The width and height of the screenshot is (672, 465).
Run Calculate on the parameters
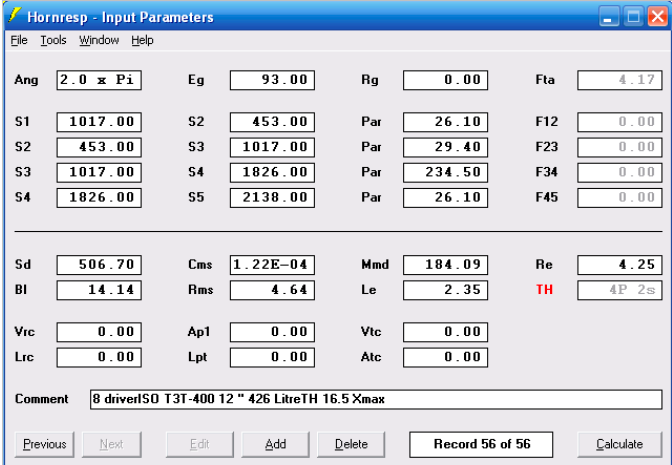[x=619, y=444]
